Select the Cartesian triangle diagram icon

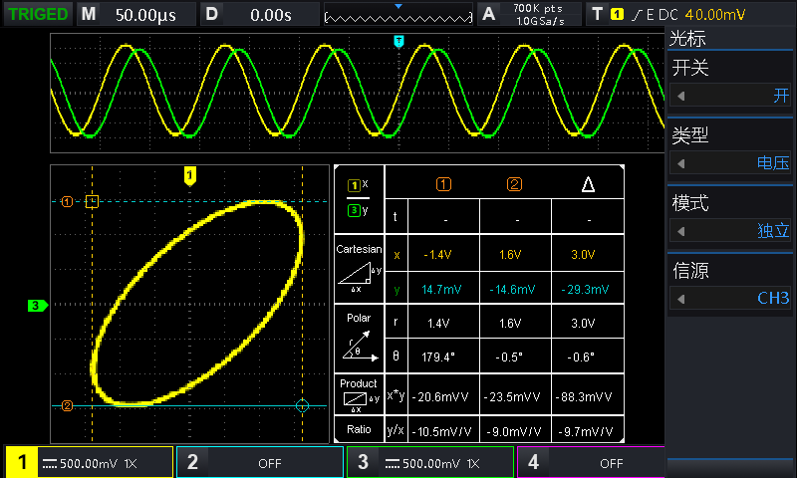pyautogui.click(x=358, y=278)
